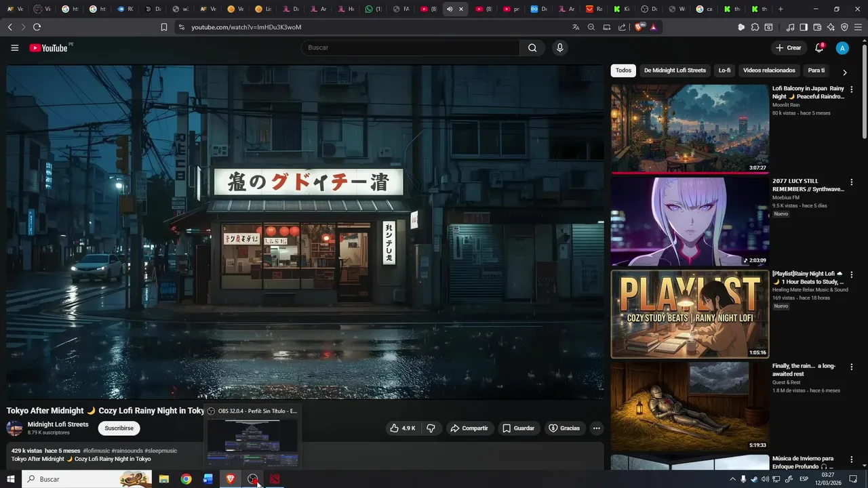Open File Explorer from taskbar
This screenshot has width=868, height=488.
[163, 479]
